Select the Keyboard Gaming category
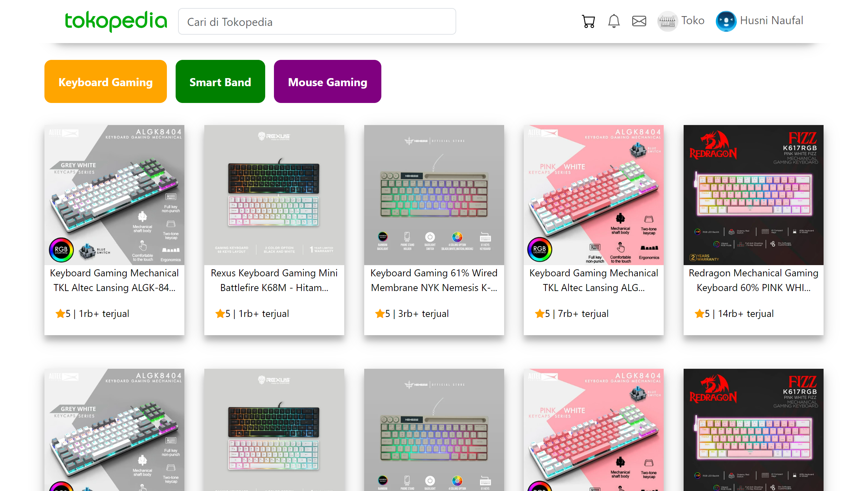The width and height of the screenshot is (868, 491). (x=106, y=81)
